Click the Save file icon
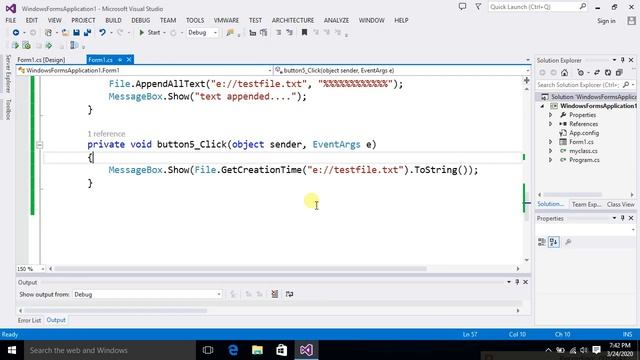The image size is (640, 360). [x=76, y=33]
